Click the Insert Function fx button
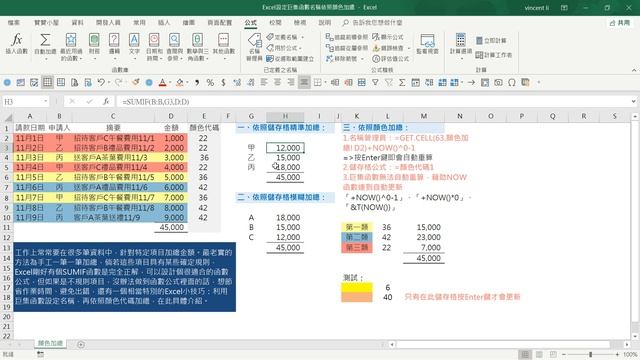This screenshot has height=360, width=640. click(x=16, y=44)
